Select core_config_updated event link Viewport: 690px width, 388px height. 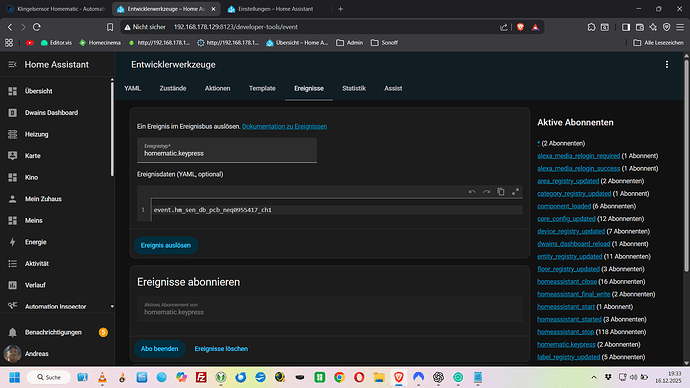click(x=566, y=219)
